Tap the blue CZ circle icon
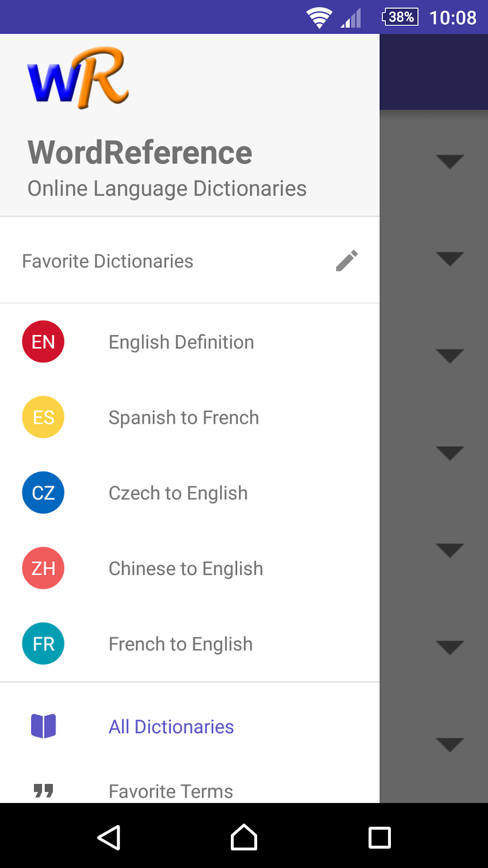 point(43,493)
